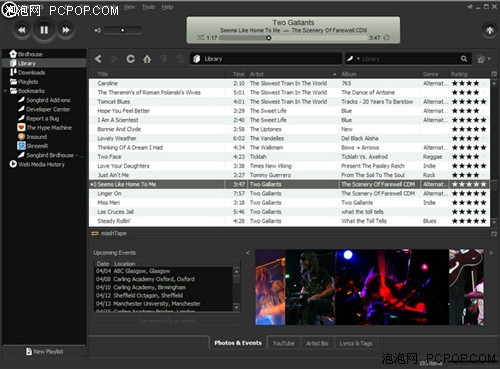Switch to the Artist Bio tab
Viewport: 500px width, 369px height.
pyautogui.click(x=317, y=343)
